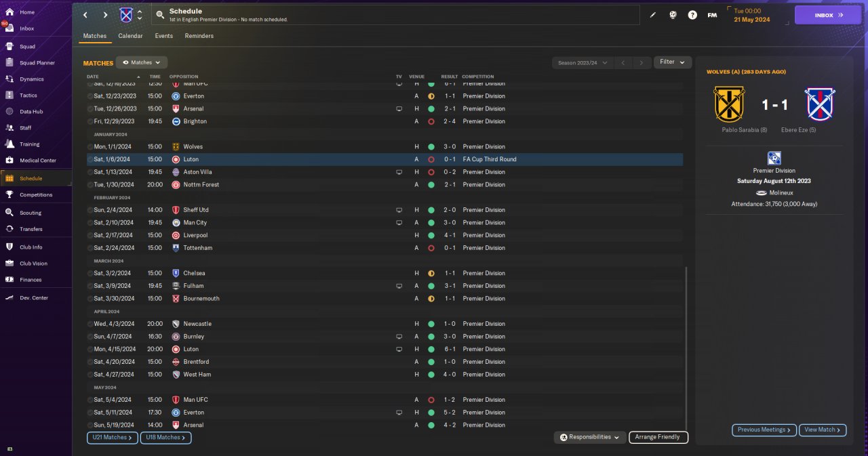The image size is (868, 456).
Task: Click the Schedule search field
Action: [x=395, y=15]
